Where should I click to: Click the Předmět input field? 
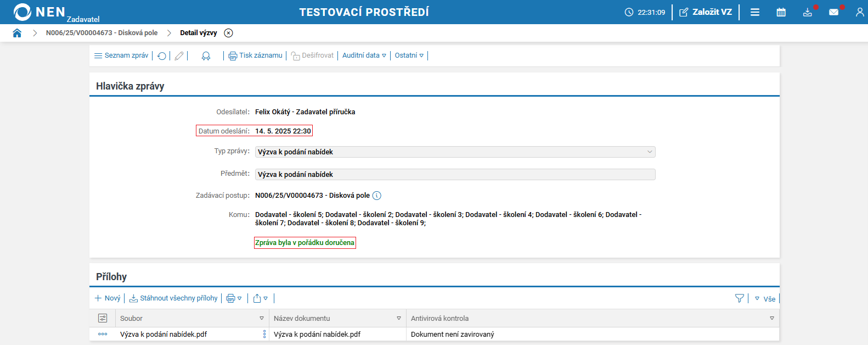coord(455,175)
